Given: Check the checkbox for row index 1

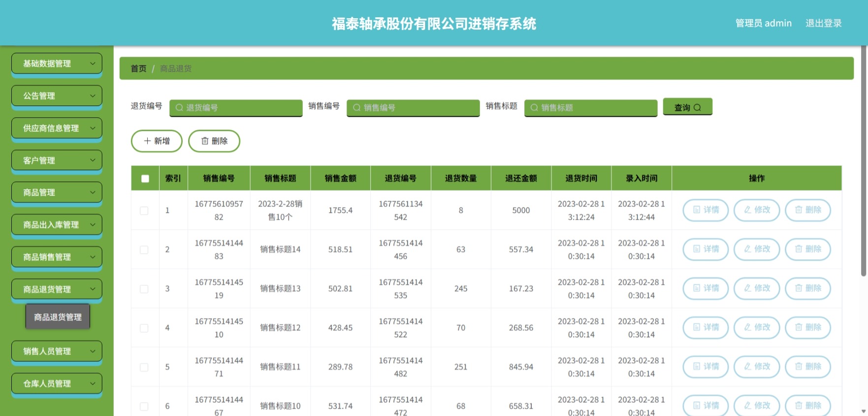Looking at the screenshot, I should click(144, 210).
